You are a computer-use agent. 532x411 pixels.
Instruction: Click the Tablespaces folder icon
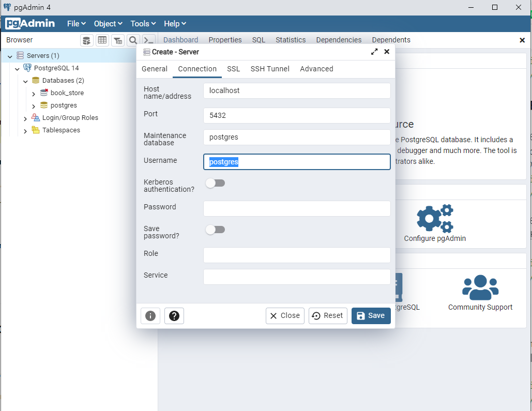(36, 130)
